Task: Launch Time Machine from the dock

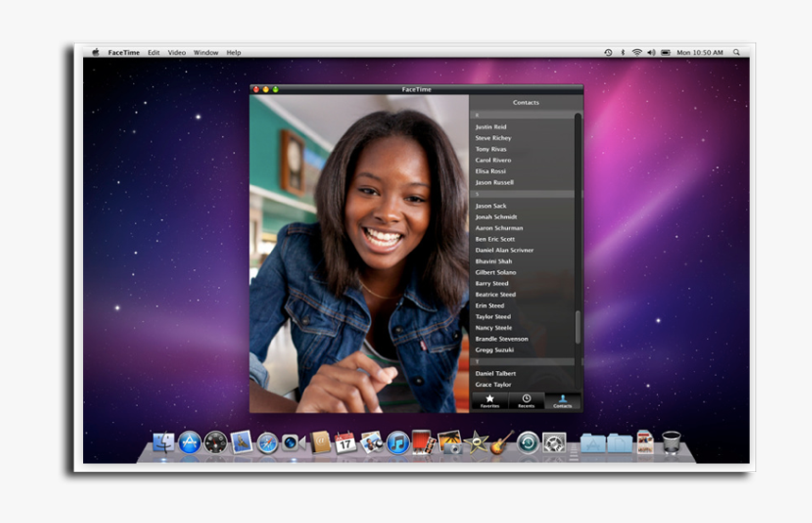Action: (528, 442)
